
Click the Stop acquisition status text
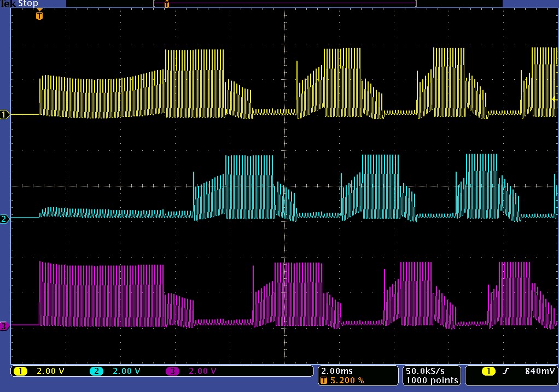tap(28, 4)
